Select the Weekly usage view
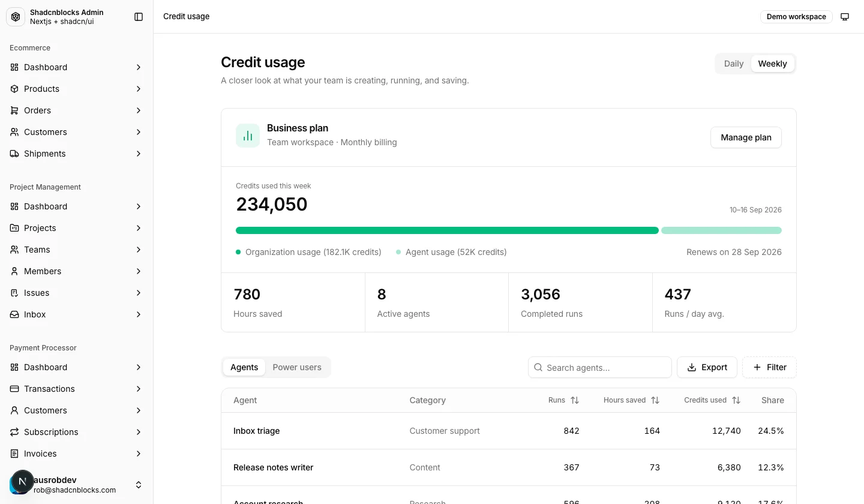Image resolution: width=864 pixels, height=504 pixels. click(x=772, y=64)
